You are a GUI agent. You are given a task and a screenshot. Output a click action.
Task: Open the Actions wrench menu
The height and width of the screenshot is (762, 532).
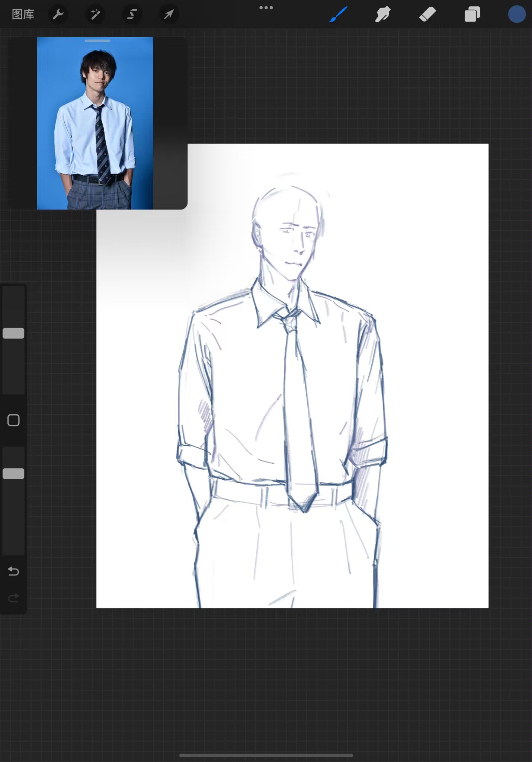click(x=58, y=15)
